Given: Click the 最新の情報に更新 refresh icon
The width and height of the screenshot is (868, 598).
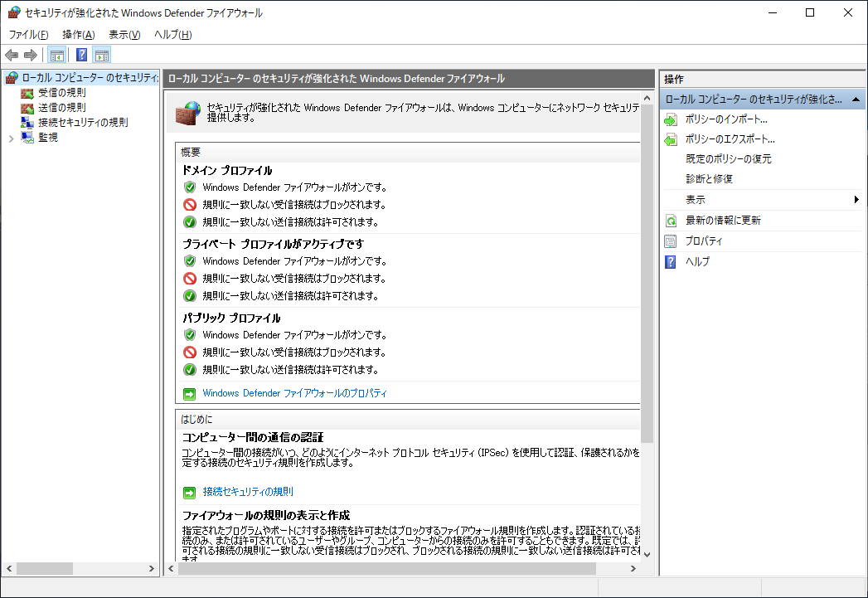Looking at the screenshot, I should 671,221.
